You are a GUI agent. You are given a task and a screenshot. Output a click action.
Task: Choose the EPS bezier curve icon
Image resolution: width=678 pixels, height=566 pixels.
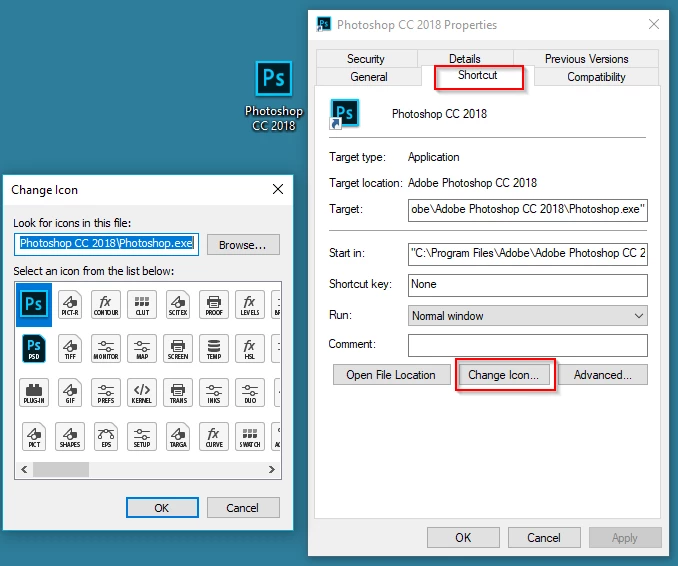click(106, 437)
